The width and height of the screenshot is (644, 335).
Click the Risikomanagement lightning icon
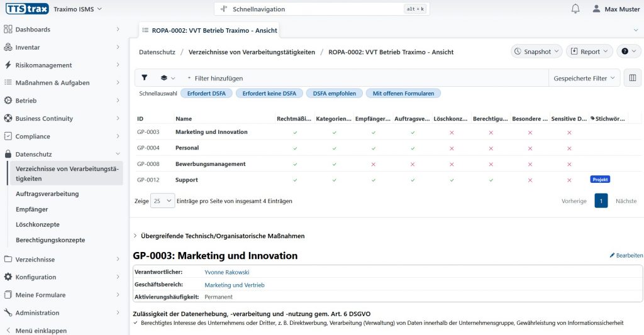[x=8, y=65]
